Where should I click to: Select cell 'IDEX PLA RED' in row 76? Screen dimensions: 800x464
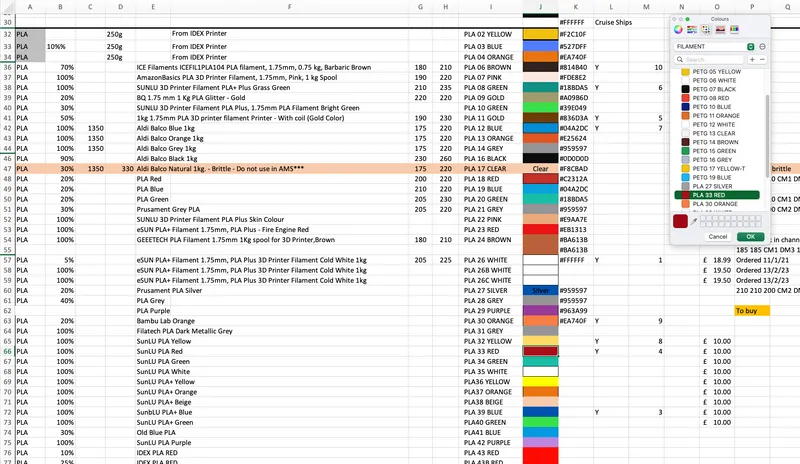(157, 452)
